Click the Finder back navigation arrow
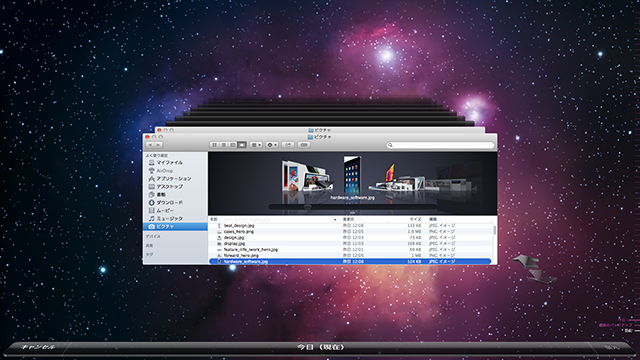 tap(150, 145)
